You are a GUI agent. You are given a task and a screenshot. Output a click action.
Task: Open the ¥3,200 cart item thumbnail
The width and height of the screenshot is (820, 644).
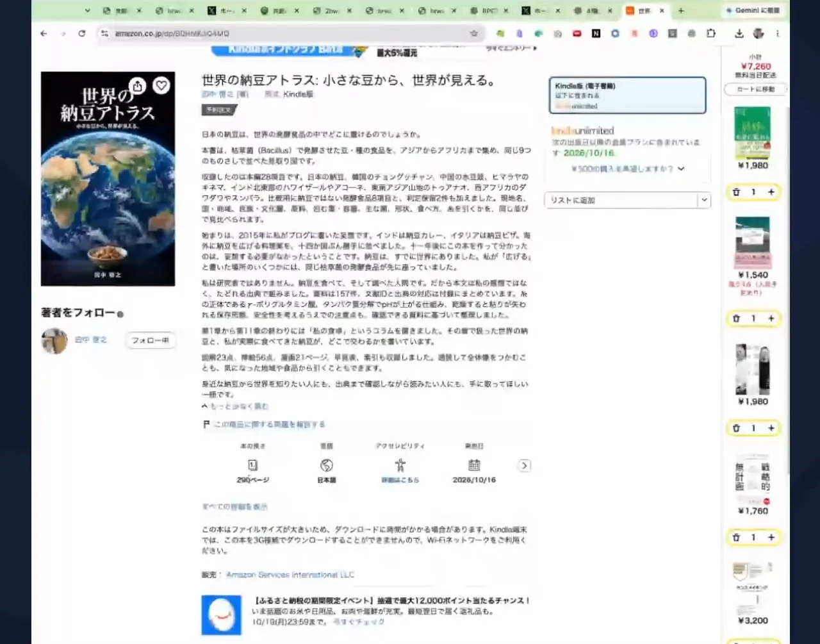click(753, 588)
